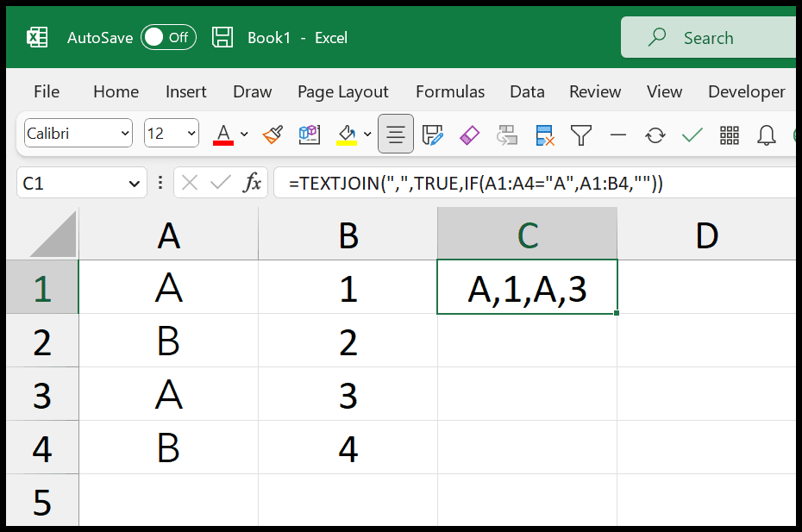Open Insert Function fx button
Viewport: 802px width, 532px height.
[x=252, y=183]
